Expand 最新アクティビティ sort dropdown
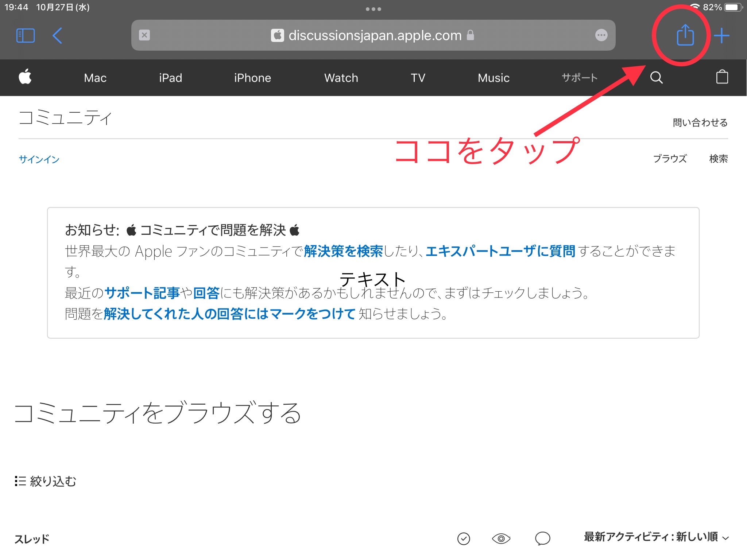This screenshot has width=747, height=560. coord(656,537)
